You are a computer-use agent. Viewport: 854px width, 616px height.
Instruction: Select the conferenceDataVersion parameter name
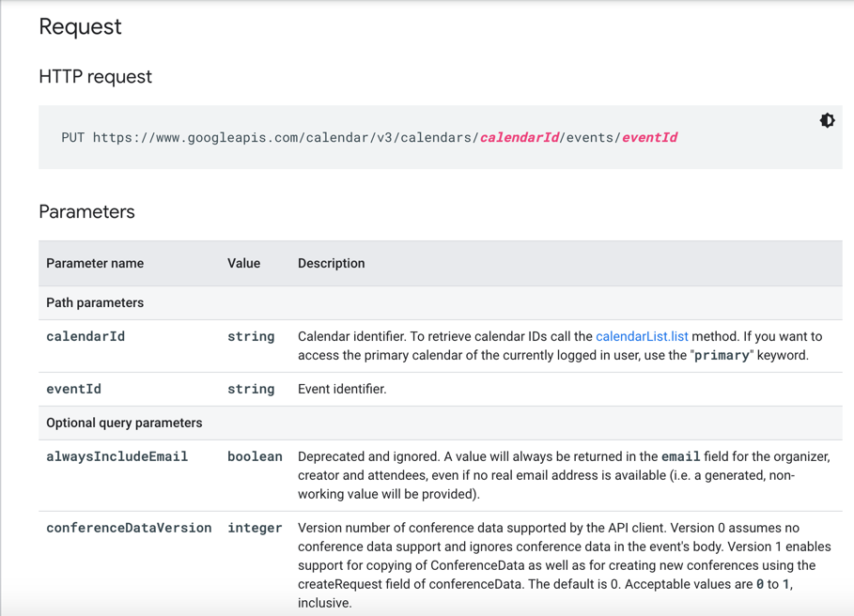pyautogui.click(x=129, y=528)
